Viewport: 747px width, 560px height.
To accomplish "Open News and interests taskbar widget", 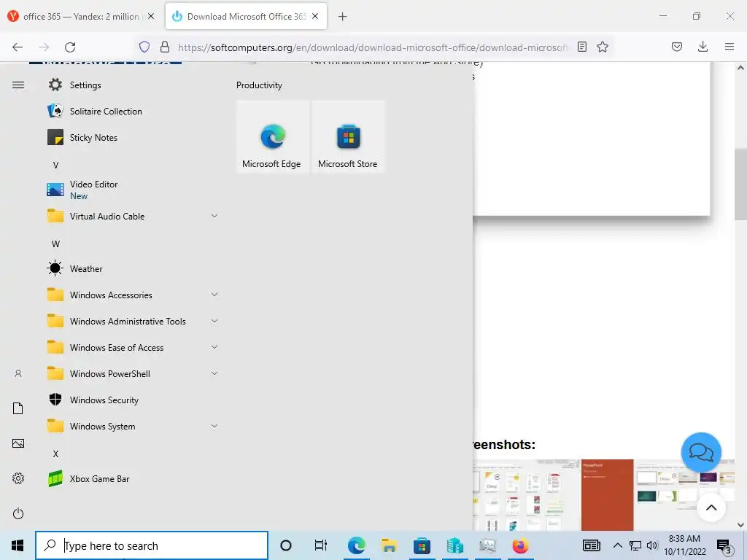I will click(x=591, y=545).
